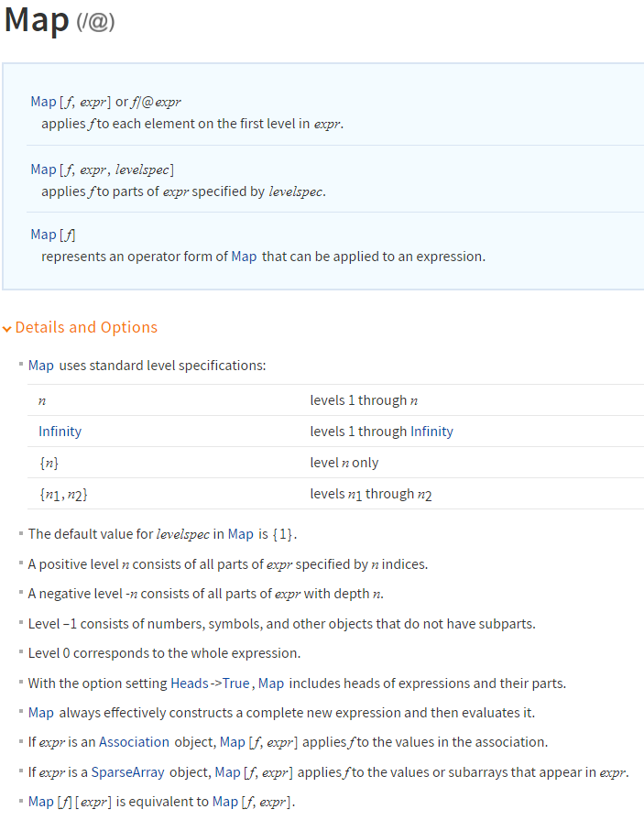Open the True symbol link
The width and height of the screenshot is (644, 820).
[x=236, y=683]
